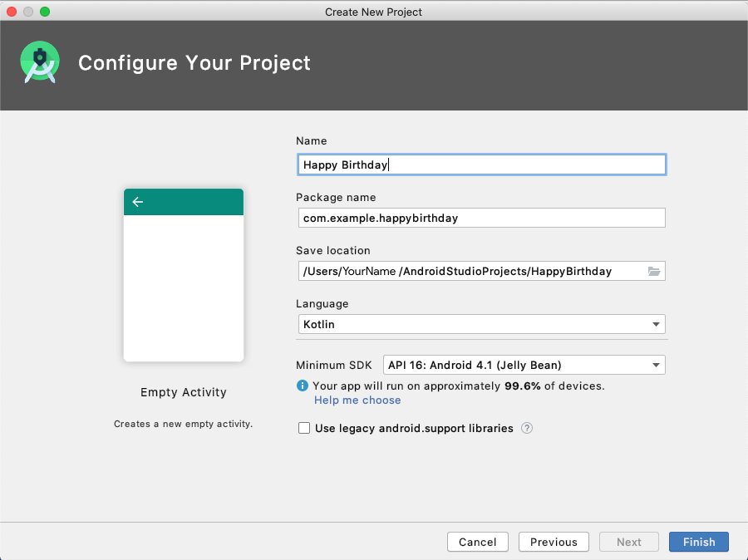This screenshot has width=748, height=560.
Task: Select the Save location path text field
Action: click(470, 271)
